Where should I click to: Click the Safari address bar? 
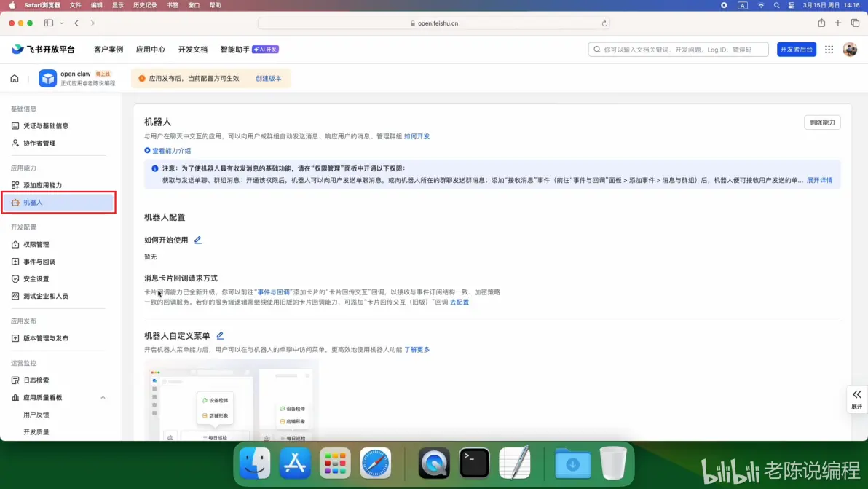[x=435, y=23]
